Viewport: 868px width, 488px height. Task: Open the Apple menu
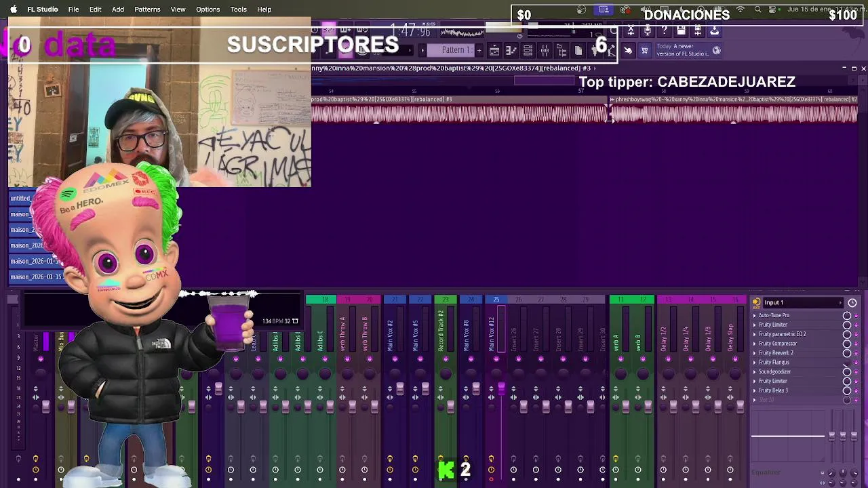click(x=13, y=9)
